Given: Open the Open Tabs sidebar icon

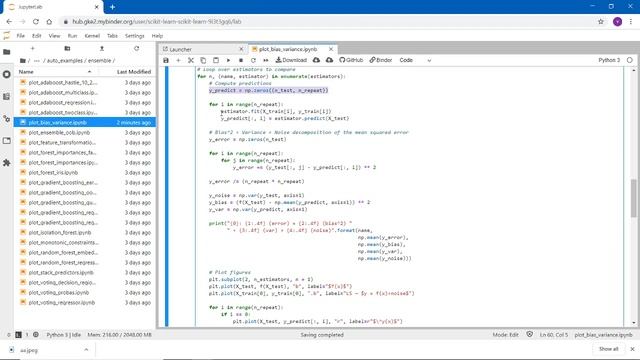Looking at the screenshot, I should 7,141.
